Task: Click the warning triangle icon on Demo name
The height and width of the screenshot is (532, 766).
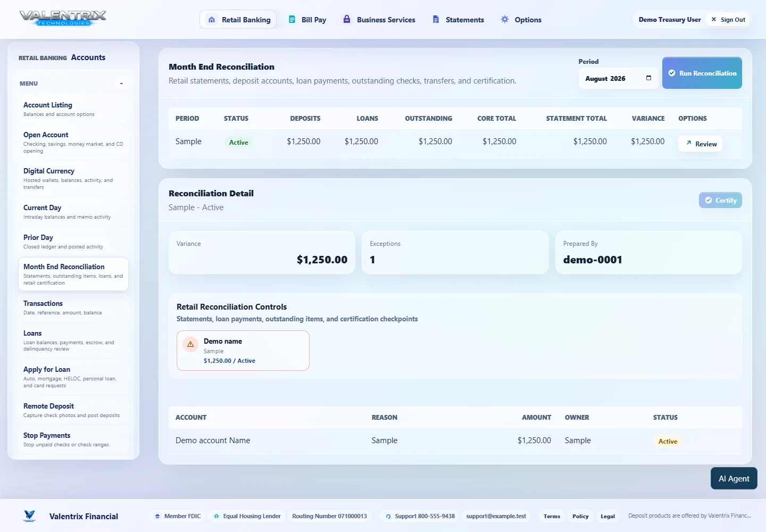Action: tap(190, 344)
